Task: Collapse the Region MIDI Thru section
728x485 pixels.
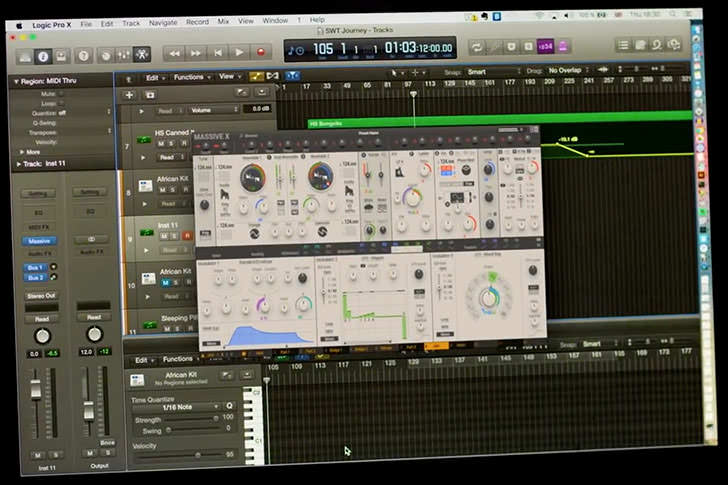Action: [16, 82]
